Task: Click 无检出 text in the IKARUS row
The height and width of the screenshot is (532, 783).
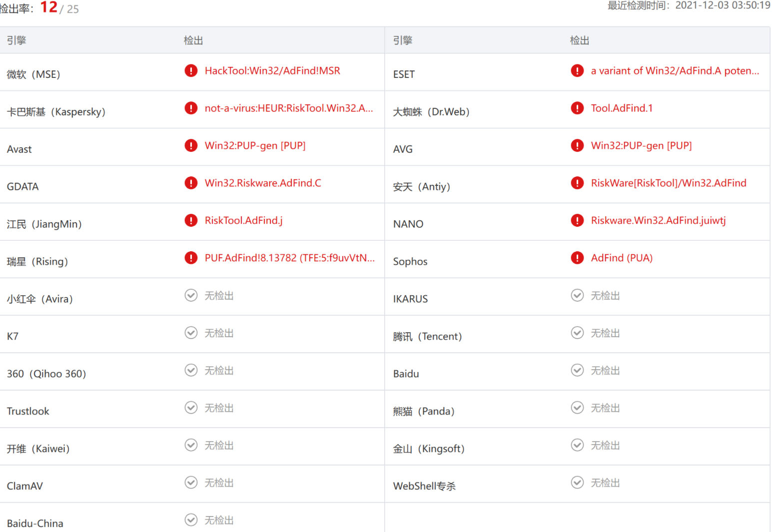Action: click(x=605, y=296)
